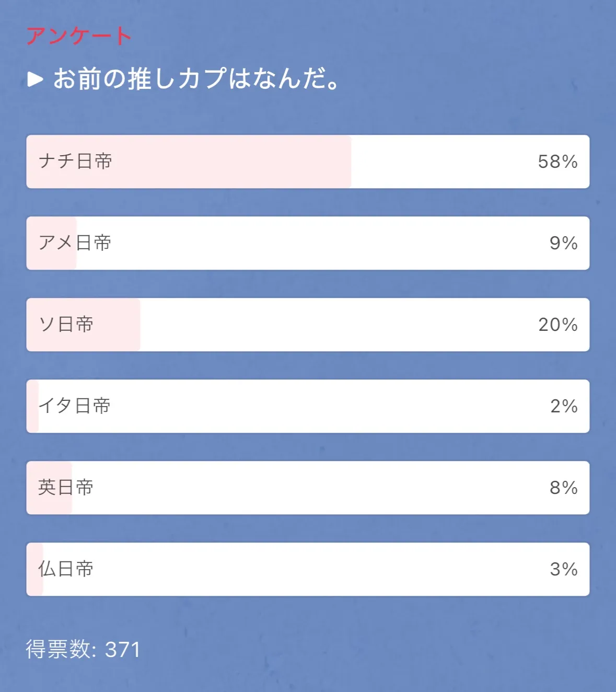Click the poll question お前の推しカプはなんだ
Image resolution: width=616 pixels, height=692 pixels.
tap(197, 79)
